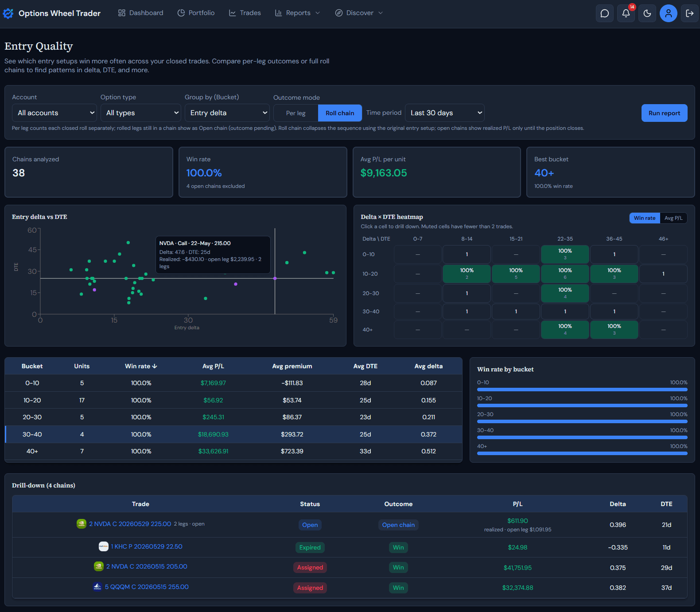Open the Time period Last 30 days dropdown
Screen dimensions: 700x612
point(445,113)
